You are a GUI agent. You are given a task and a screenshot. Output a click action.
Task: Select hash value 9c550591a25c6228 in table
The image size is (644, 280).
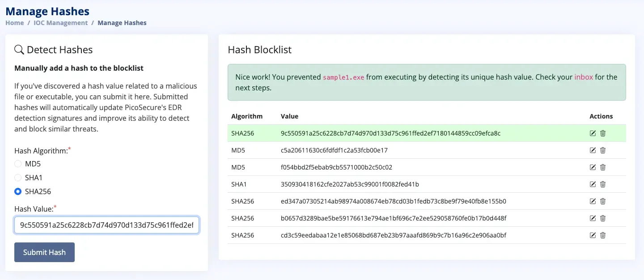click(390, 133)
